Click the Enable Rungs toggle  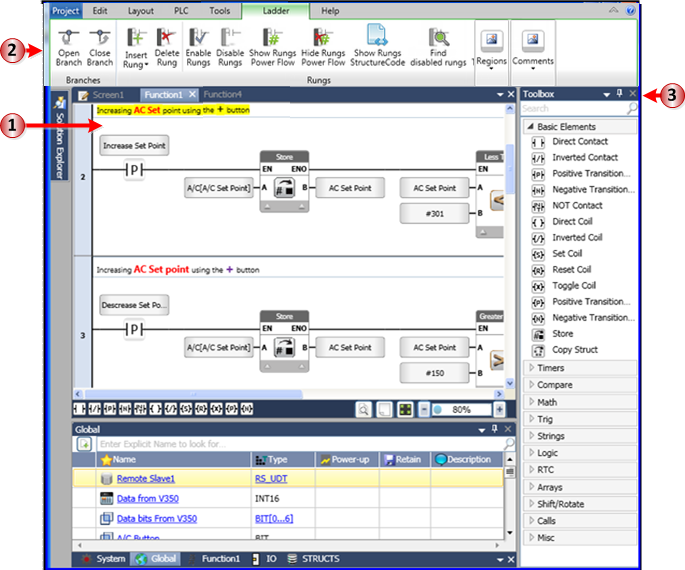[x=198, y=40]
